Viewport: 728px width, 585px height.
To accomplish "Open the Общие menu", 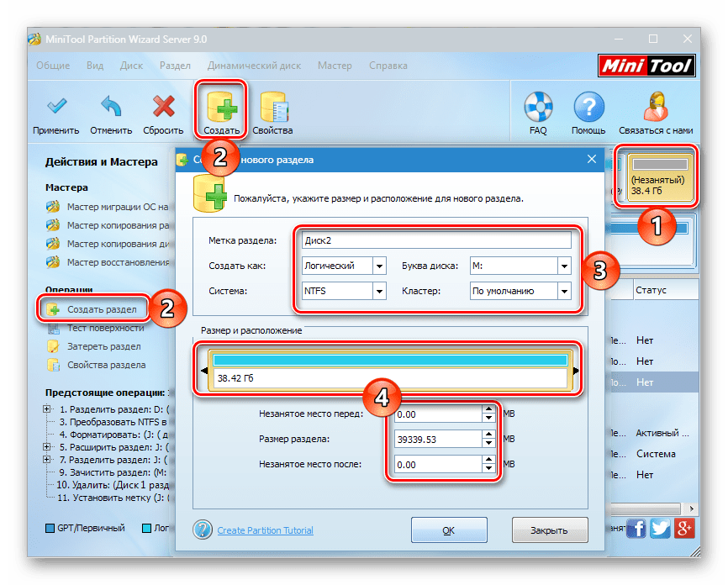I will [x=53, y=66].
